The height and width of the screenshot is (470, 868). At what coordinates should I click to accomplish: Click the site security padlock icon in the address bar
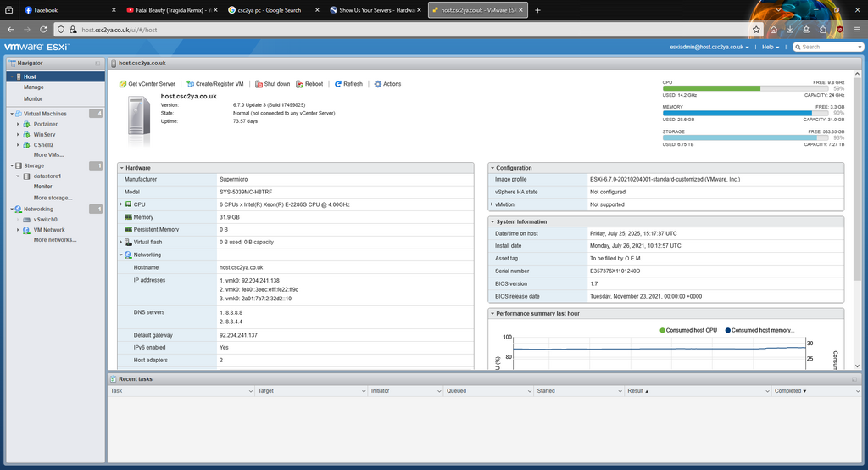73,30
